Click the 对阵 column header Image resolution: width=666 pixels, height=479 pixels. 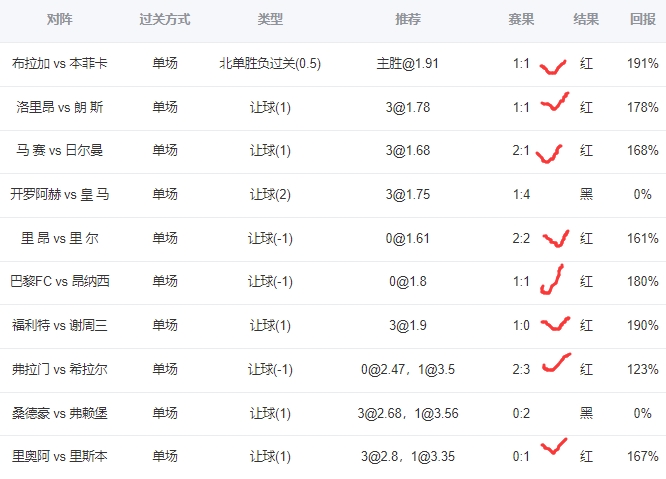(60, 19)
